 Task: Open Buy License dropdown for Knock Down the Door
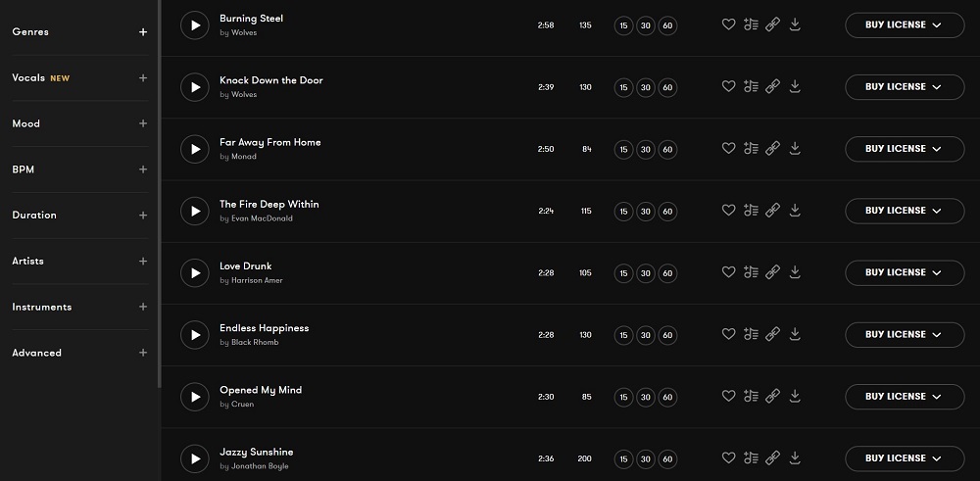click(904, 87)
